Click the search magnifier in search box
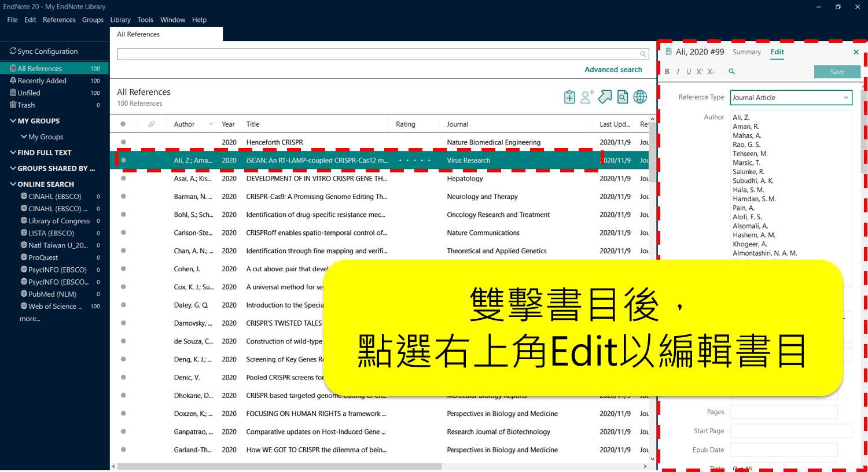 643,54
